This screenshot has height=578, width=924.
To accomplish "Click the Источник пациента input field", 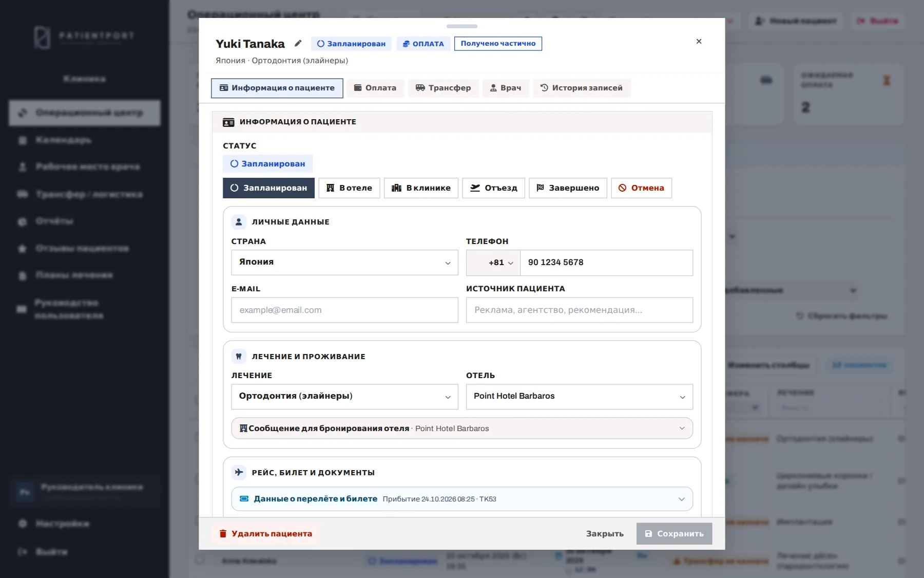I will tap(580, 310).
